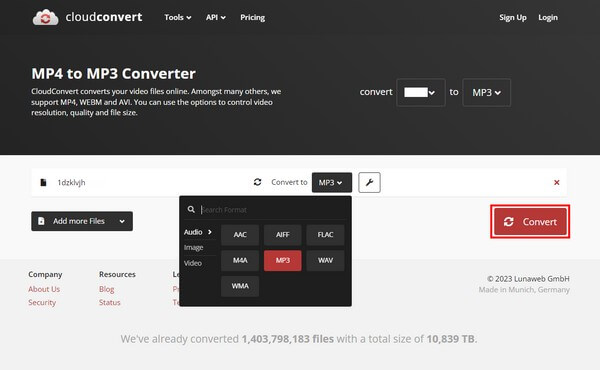
Task: Click the cloudconvert brand name text
Action: 104,17
